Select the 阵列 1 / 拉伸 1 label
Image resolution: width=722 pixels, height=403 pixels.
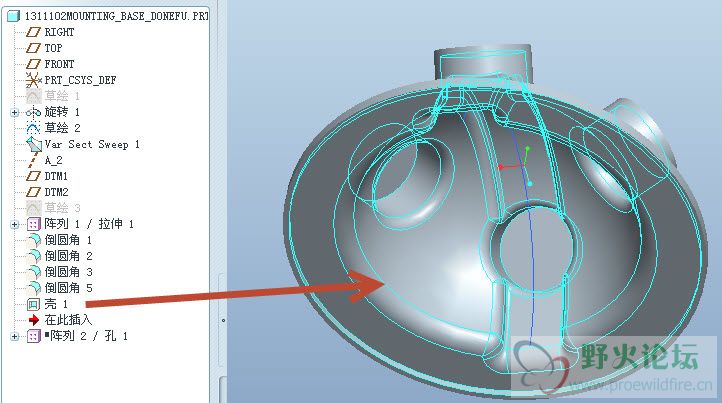pyautogui.click(x=89, y=224)
